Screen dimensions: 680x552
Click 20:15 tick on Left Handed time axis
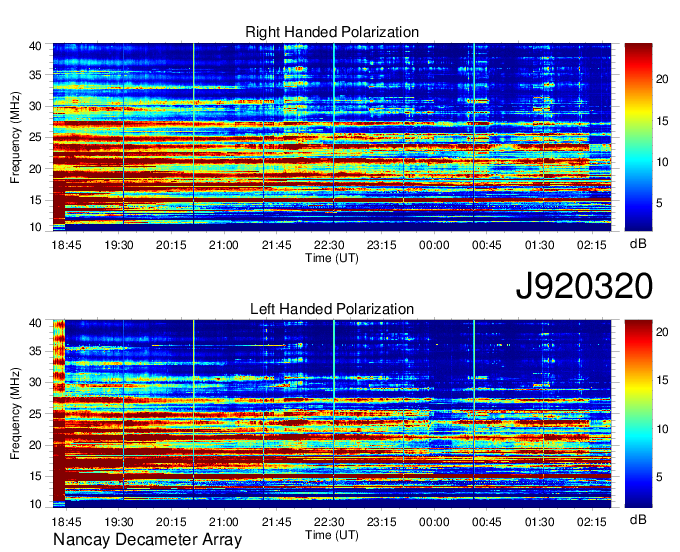171,522
